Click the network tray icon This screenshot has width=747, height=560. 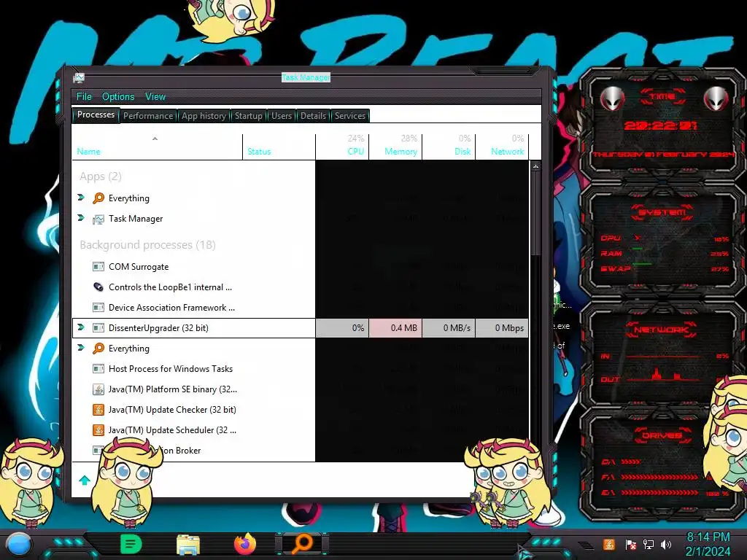[649, 544]
